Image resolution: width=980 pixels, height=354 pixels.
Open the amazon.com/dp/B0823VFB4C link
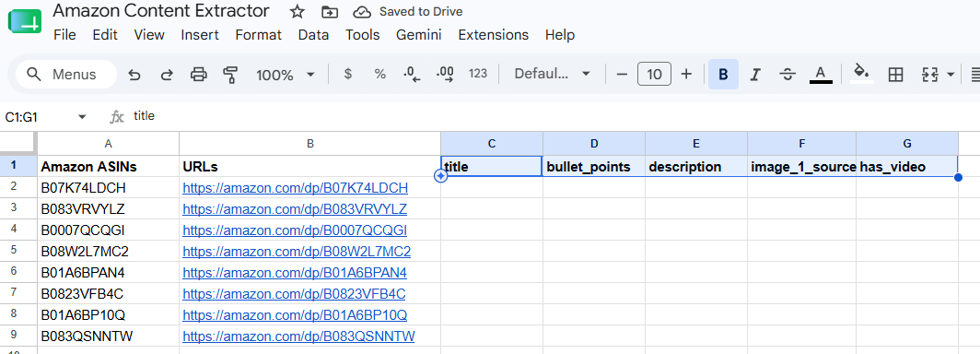click(294, 294)
